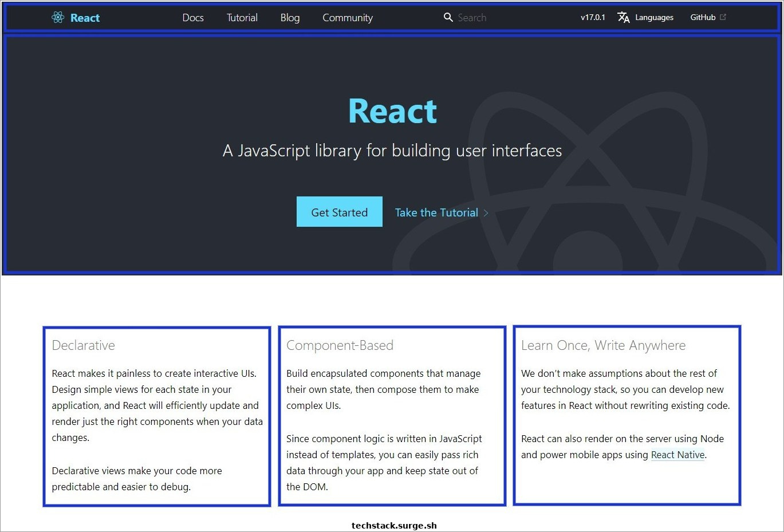Open the React Native link
The height and width of the screenshot is (532, 784).
(677, 455)
